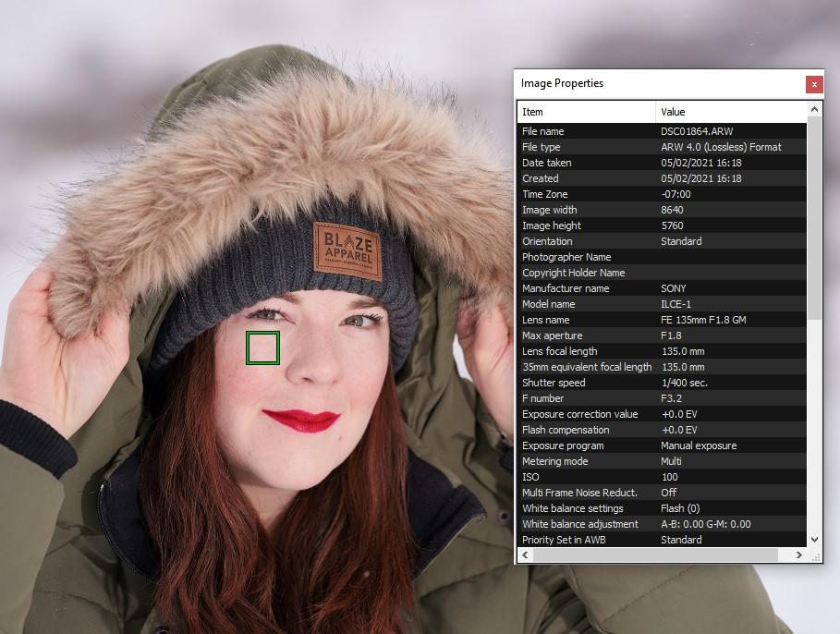
Task: Select the 35mm equivalent focal length label
Action: [587, 367]
